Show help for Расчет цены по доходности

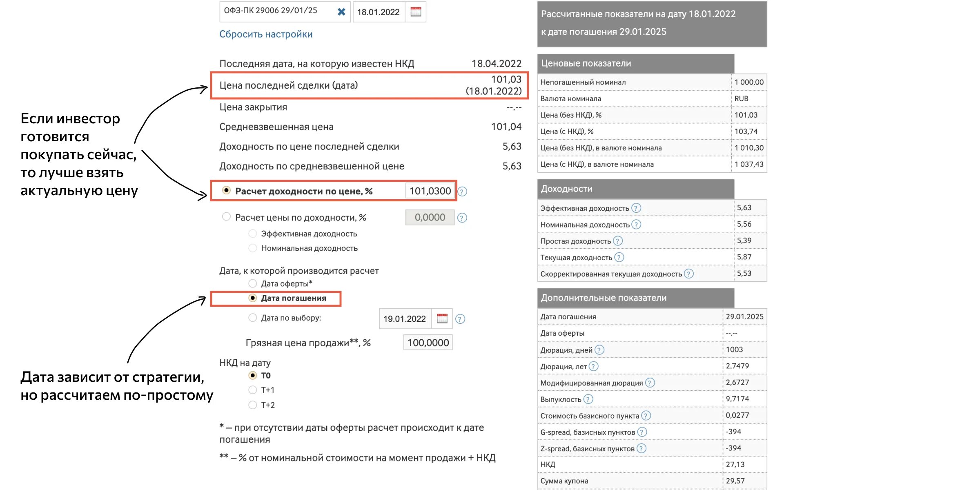click(462, 218)
